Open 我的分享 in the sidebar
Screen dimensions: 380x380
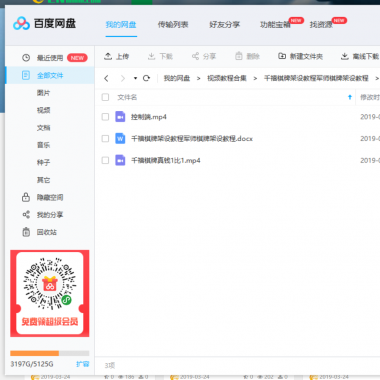tap(50, 215)
